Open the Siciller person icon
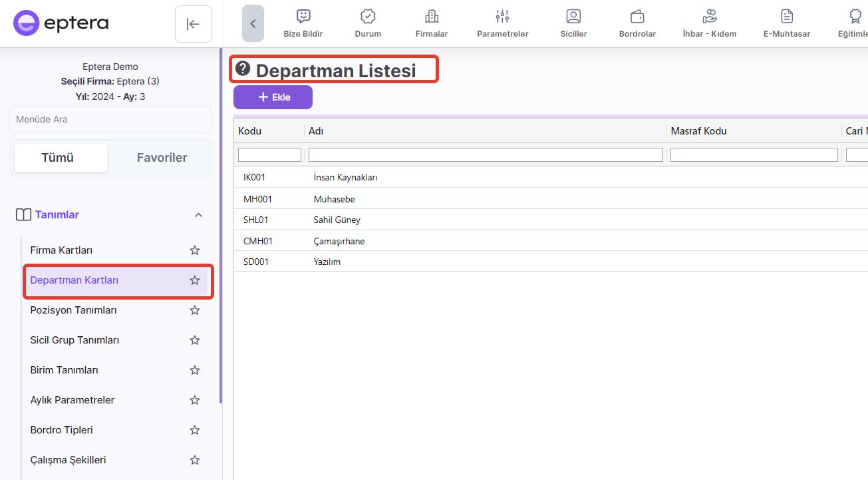868x480 pixels. (573, 17)
